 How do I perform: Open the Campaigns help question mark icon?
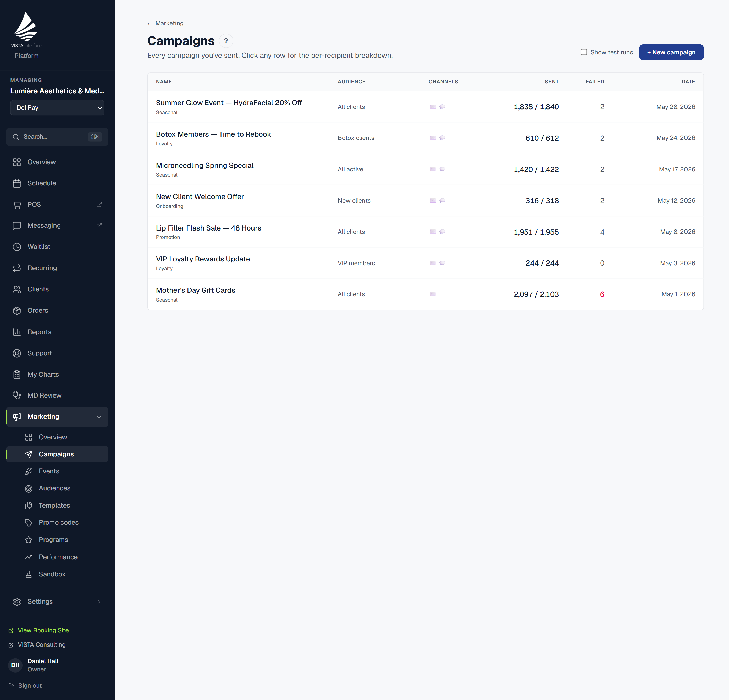point(226,41)
